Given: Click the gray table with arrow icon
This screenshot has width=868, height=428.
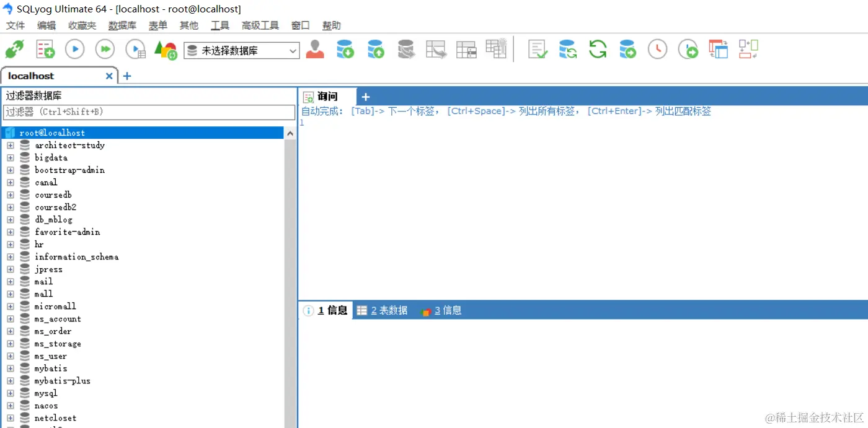Looking at the screenshot, I should pyautogui.click(x=436, y=50).
